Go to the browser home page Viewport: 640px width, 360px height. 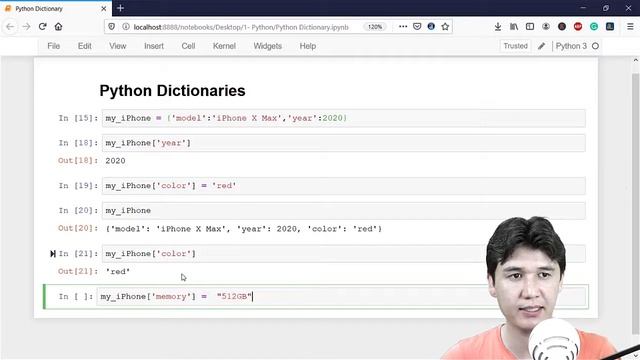[x=58, y=27]
